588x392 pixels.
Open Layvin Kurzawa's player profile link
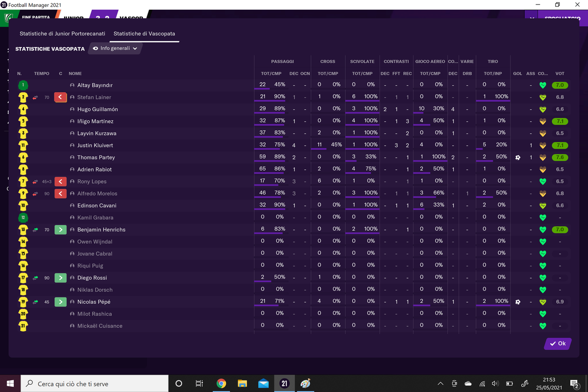pyautogui.click(x=97, y=133)
